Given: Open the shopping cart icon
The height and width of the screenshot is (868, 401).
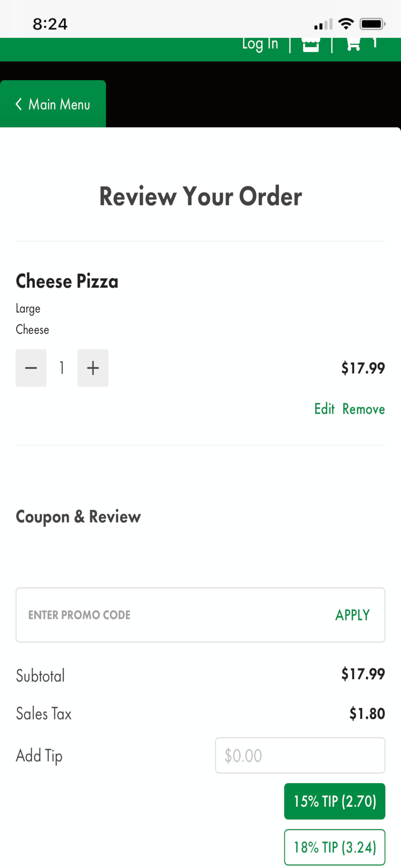Looking at the screenshot, I should pos(353,44).
